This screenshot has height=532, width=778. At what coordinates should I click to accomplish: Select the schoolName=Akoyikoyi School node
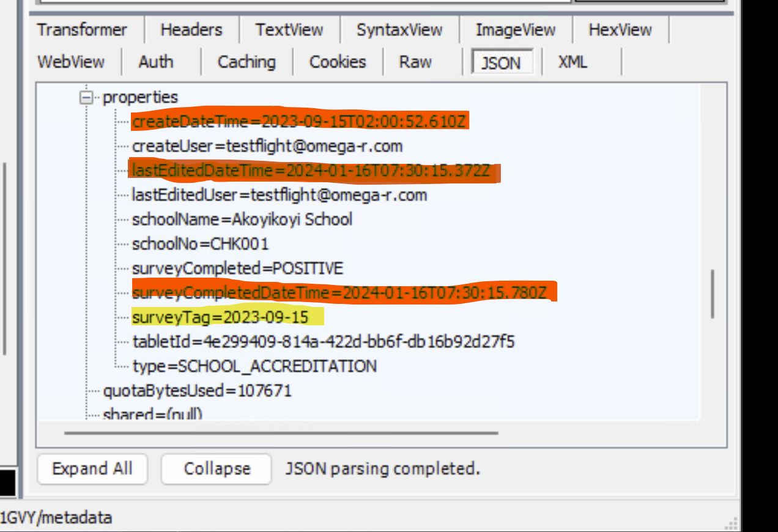[242, 220]
